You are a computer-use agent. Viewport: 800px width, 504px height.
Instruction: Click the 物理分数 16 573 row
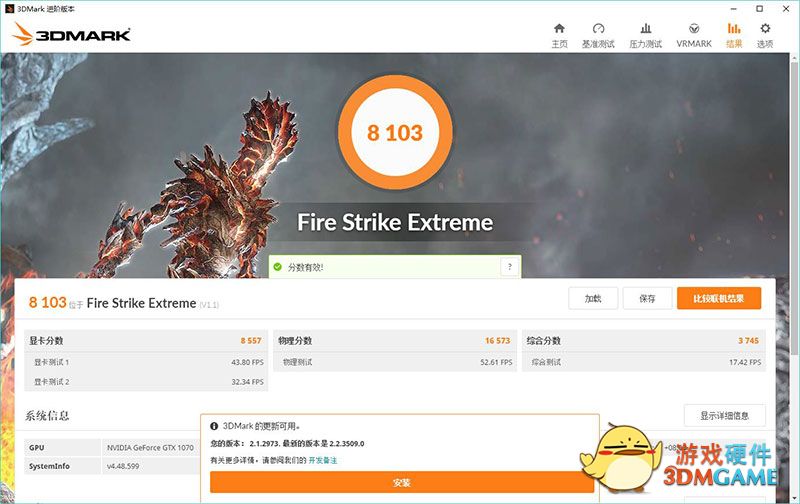(395, 340)
